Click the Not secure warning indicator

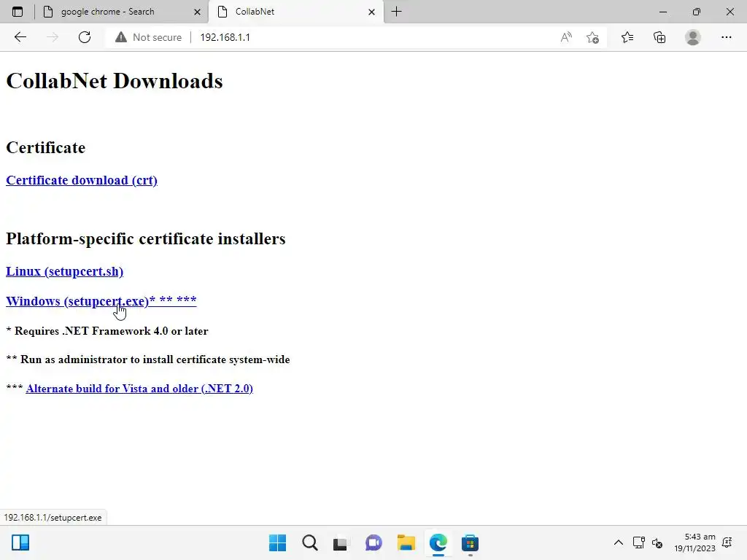[x=149, y=37]
